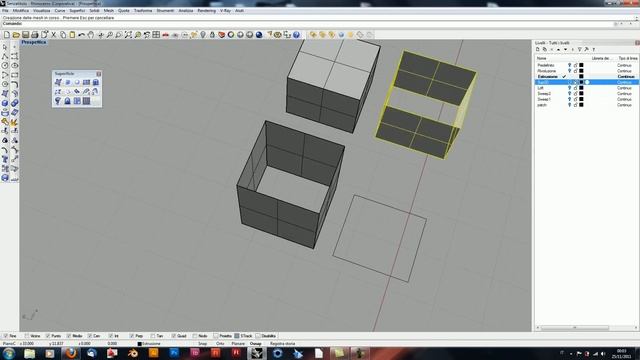
Task: Click the Prospettica viewport title
Action: 33,42
